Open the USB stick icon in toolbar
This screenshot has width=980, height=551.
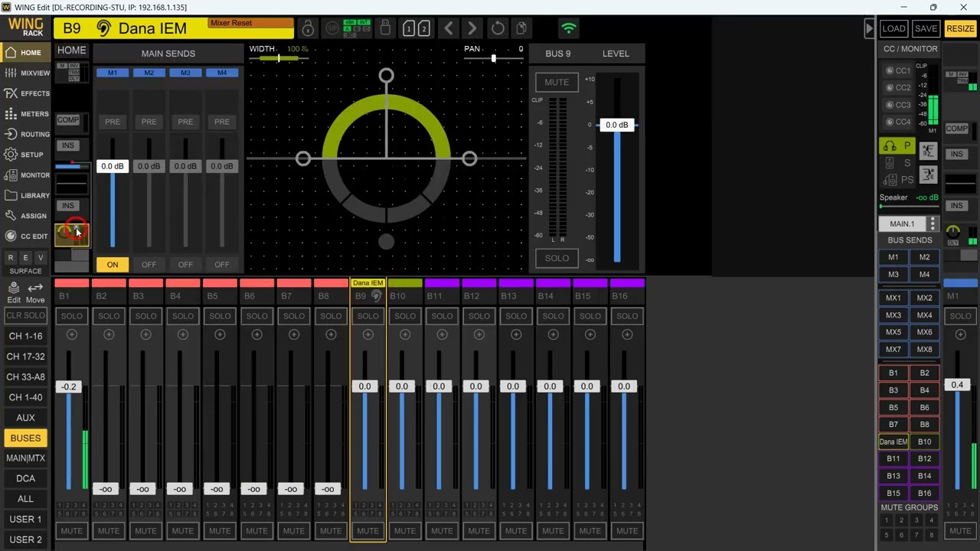point(385,28)
